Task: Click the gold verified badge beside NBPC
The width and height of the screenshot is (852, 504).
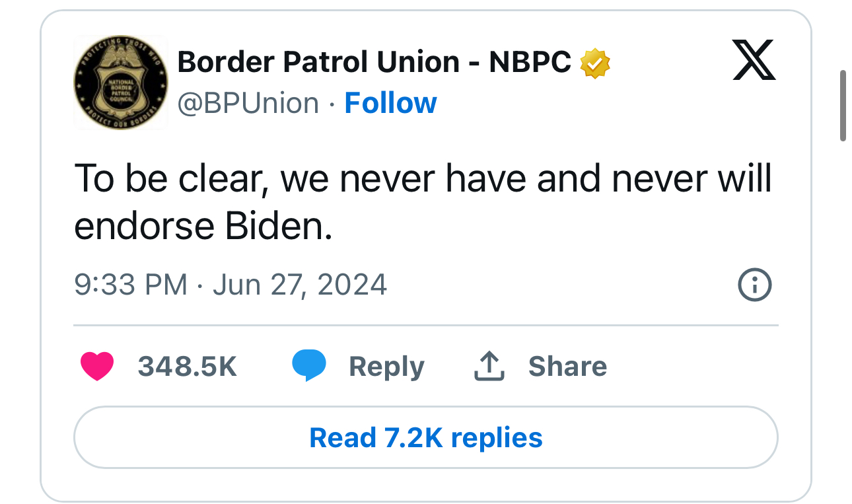Action: click(x=594, y=63)
